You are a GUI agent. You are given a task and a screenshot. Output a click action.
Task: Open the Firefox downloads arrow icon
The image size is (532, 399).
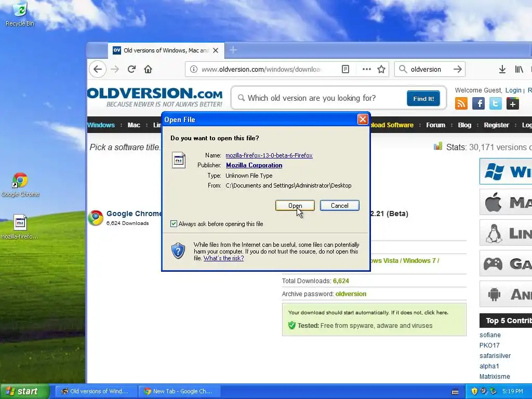(502, 69)
